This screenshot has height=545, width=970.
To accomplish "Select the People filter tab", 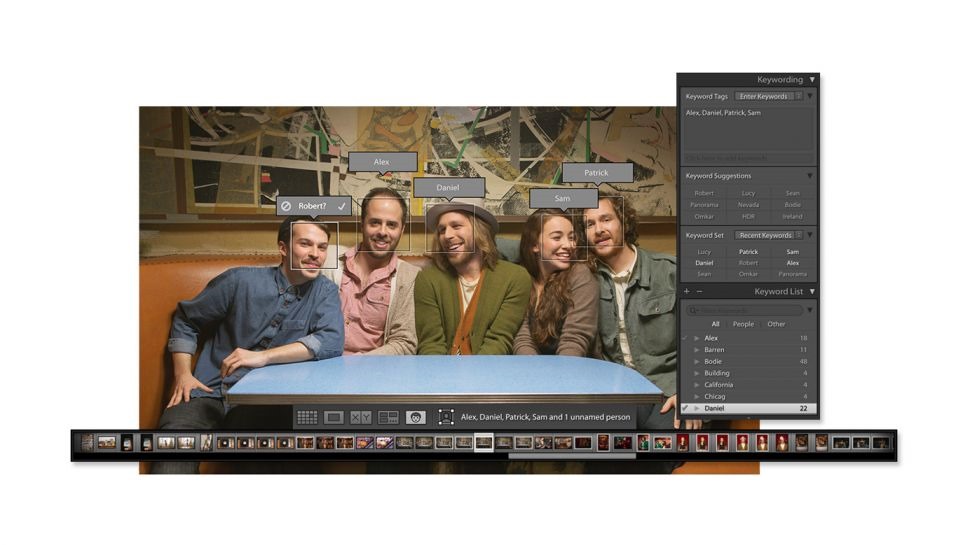I will [743, 324].
